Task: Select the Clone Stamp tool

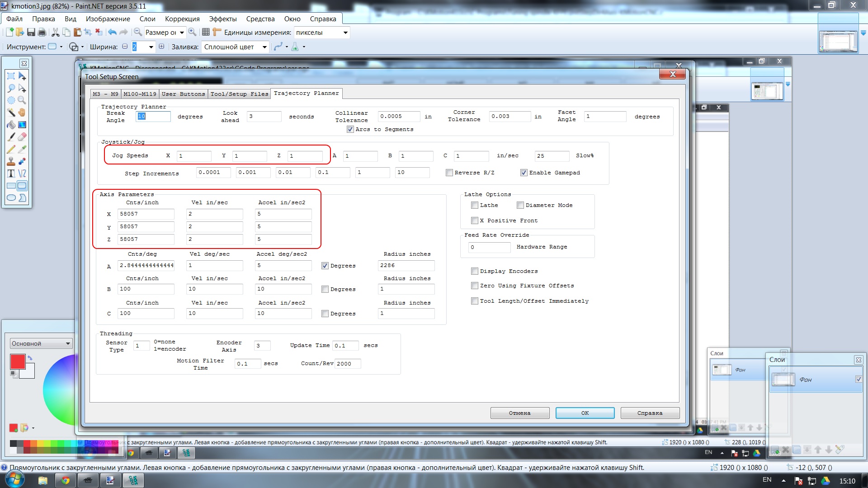Action: 11,161
